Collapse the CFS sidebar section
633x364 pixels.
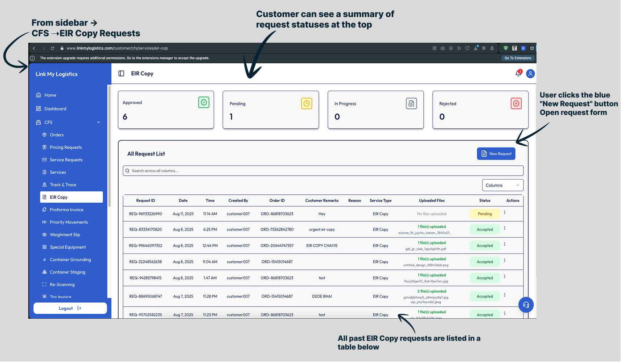[x=98, y=123]
